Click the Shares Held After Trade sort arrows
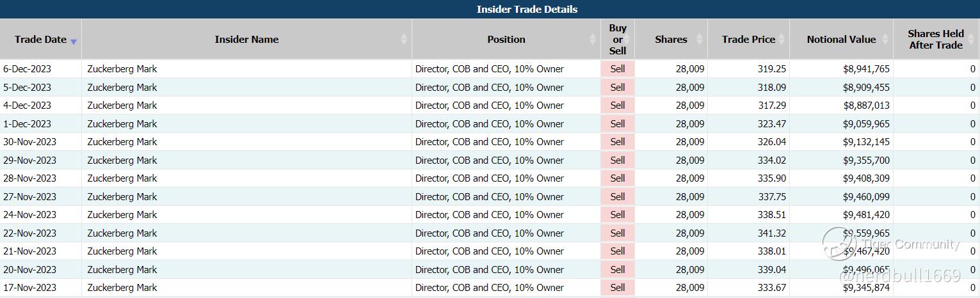This screenshot has width=980, height=298. coord(973,40)
